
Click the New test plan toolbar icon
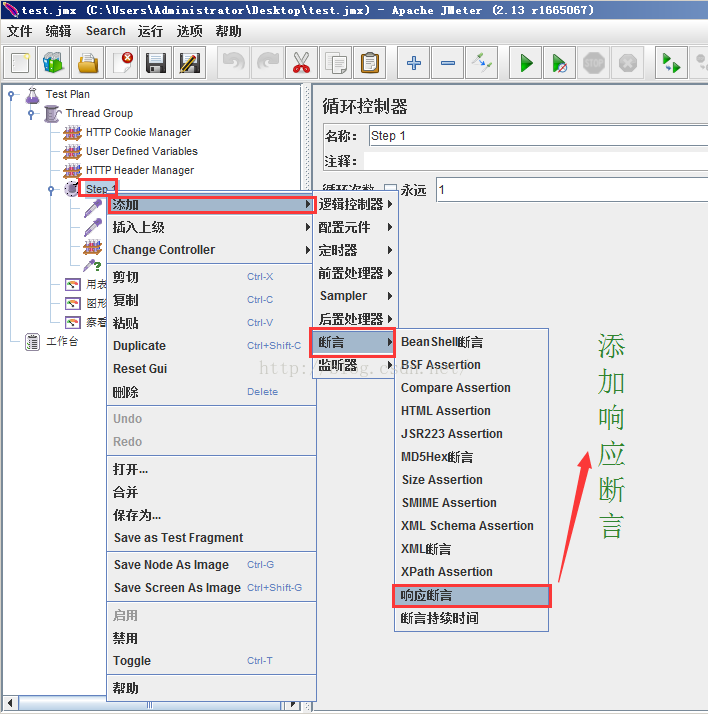click(x=20, y=63)
